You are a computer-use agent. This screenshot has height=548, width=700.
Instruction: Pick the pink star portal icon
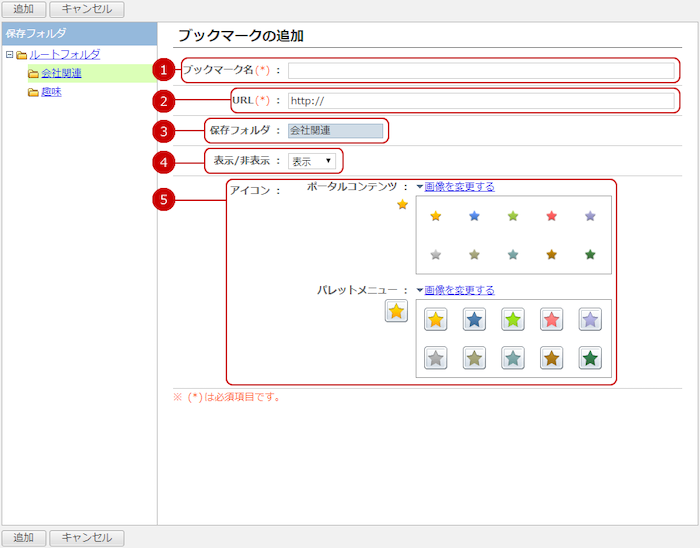(x=552, y=216)
